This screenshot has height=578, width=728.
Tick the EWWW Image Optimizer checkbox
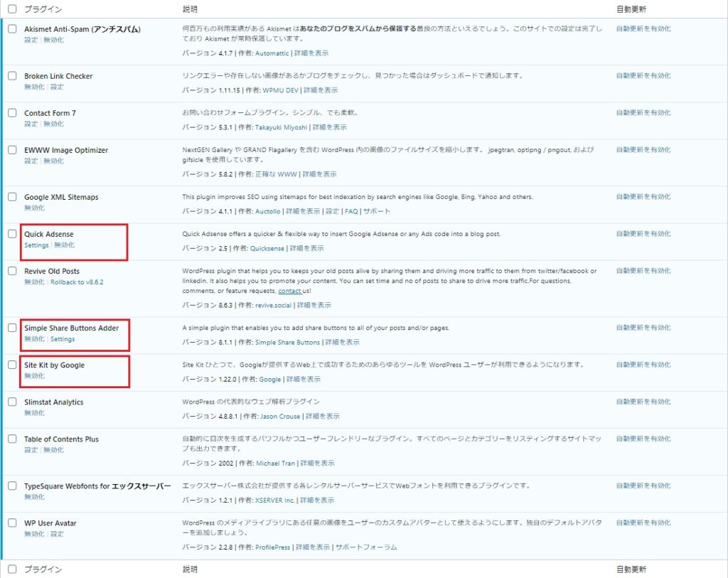click(12, 150)
